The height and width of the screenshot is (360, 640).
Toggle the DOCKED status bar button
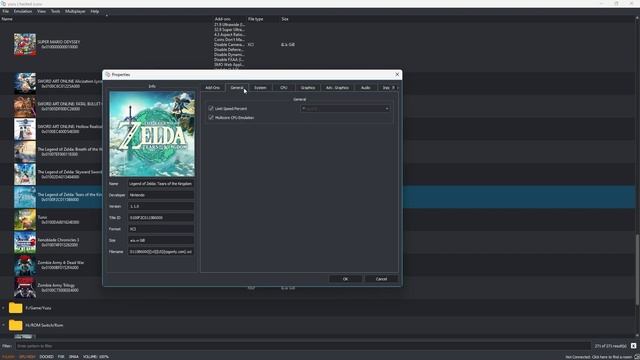point(47,357)
